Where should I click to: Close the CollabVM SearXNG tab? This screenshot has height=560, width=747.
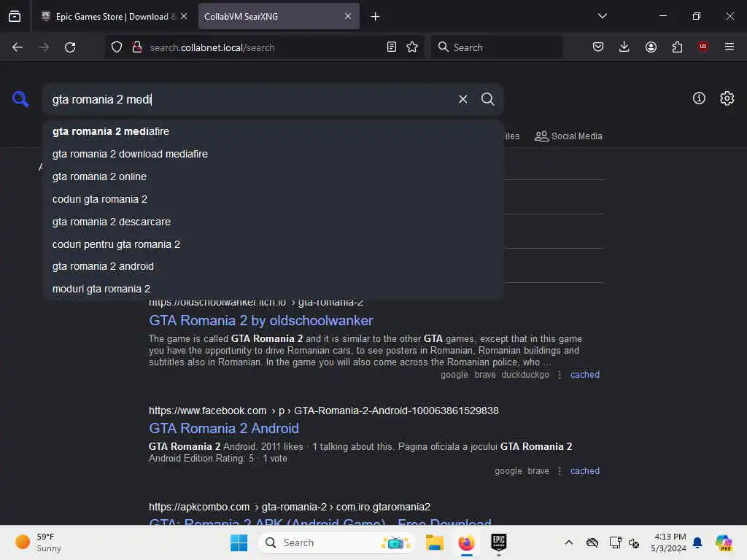(348, 16)
